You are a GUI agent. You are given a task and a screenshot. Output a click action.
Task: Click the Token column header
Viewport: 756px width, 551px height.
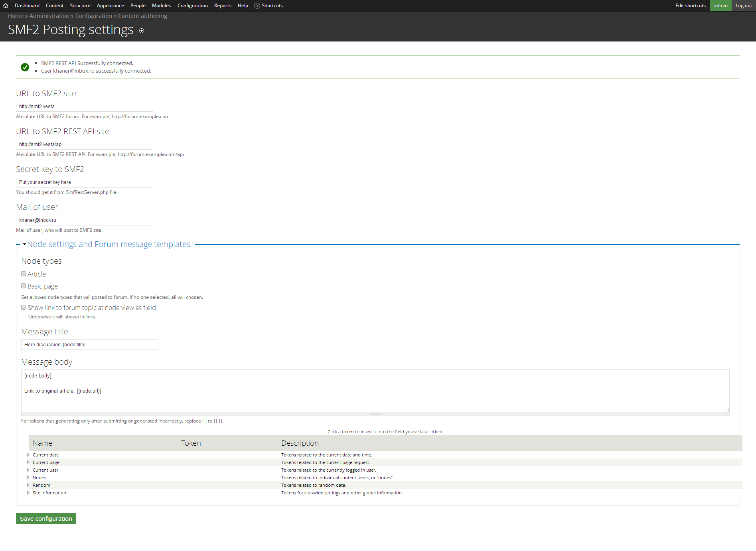(191, 443)
